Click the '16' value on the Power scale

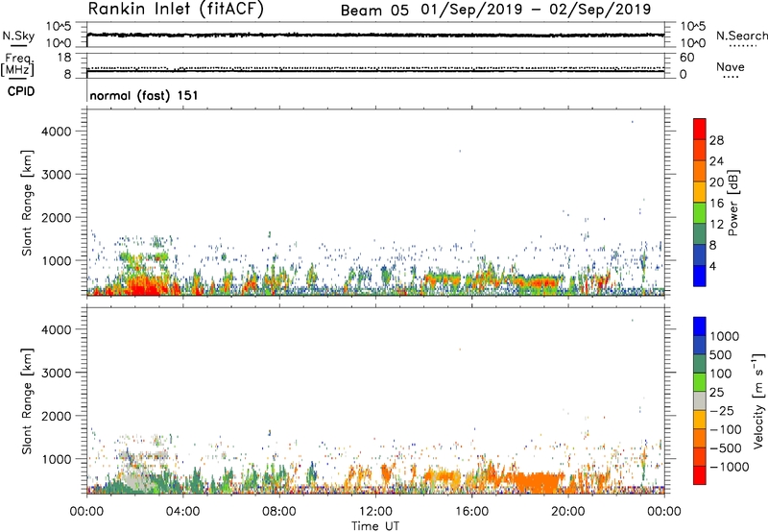716,204
